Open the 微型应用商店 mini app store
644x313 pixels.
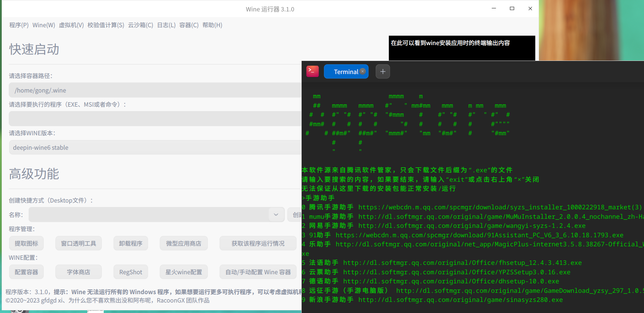183,243
